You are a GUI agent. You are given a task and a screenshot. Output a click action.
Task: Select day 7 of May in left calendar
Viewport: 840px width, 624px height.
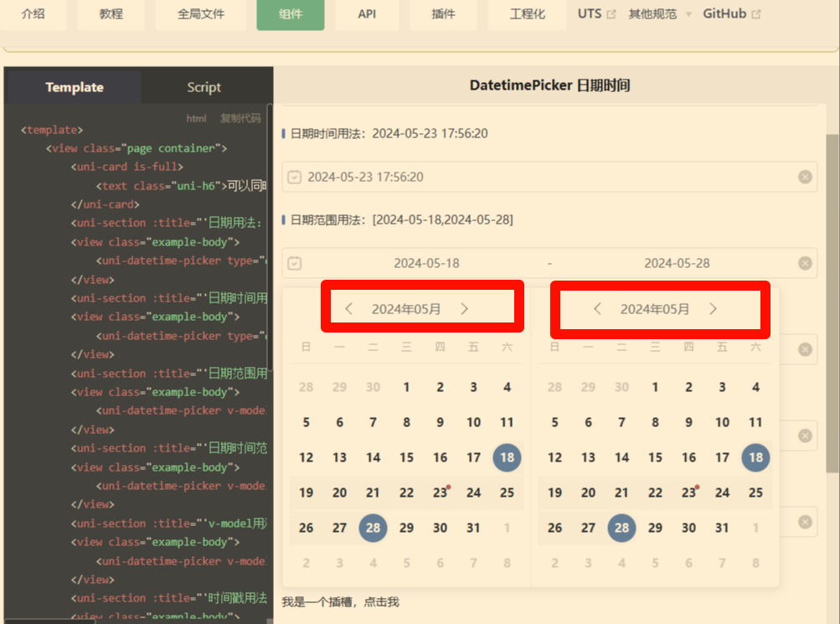pyautogui.click(x=373, y=422)
